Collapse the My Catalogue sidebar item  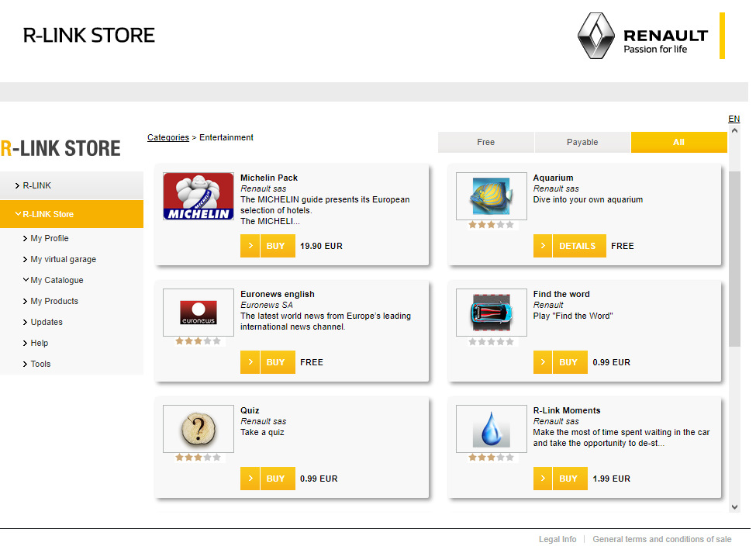[x=57, y=280]
